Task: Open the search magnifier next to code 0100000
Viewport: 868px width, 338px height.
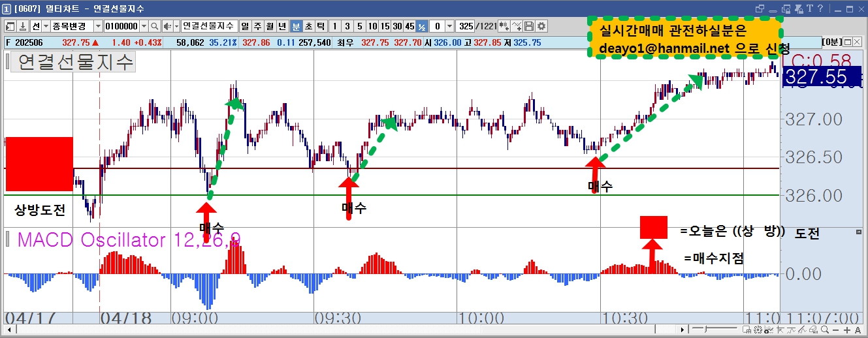Action: [155, 26]
